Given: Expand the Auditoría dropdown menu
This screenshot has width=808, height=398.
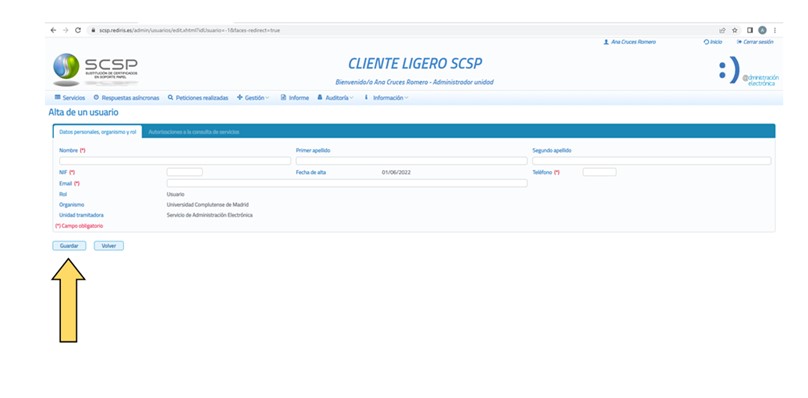Looking at the screenshot, I should [335, 98].
